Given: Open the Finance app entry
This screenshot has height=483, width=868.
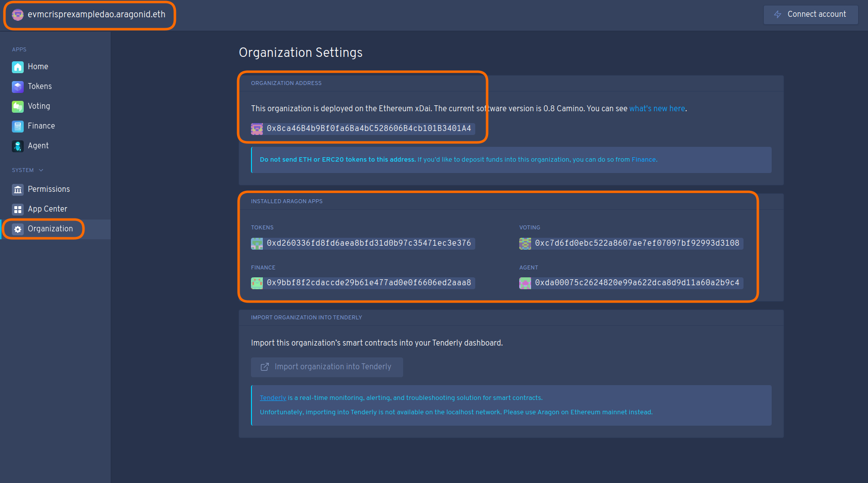Looking at the screenshot, I should tap(55, 126).
